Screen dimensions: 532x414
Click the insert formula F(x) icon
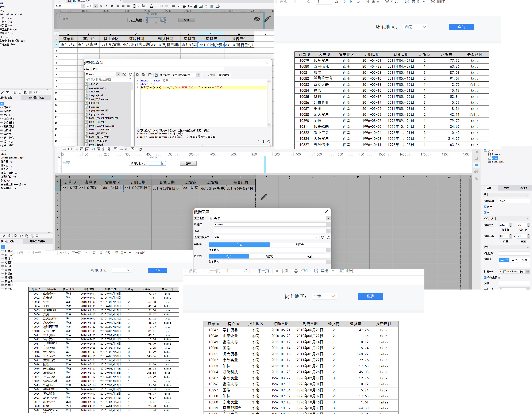[x=190, y=6]
